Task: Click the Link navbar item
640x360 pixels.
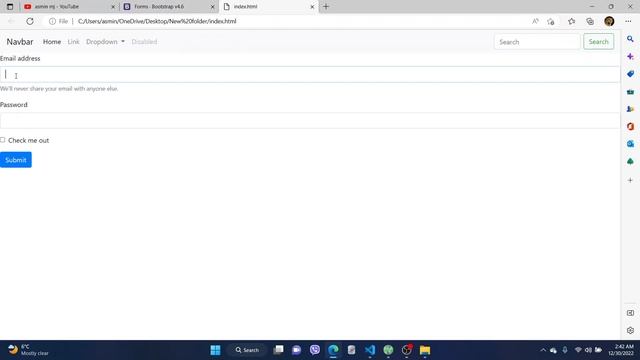Action: (x=73, y=42)
